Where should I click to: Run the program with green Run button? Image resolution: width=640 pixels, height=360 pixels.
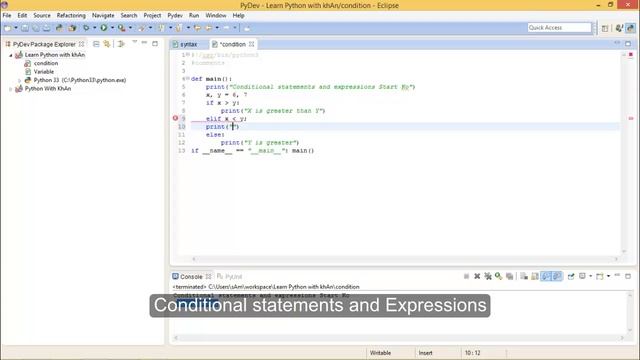(104, 28)
